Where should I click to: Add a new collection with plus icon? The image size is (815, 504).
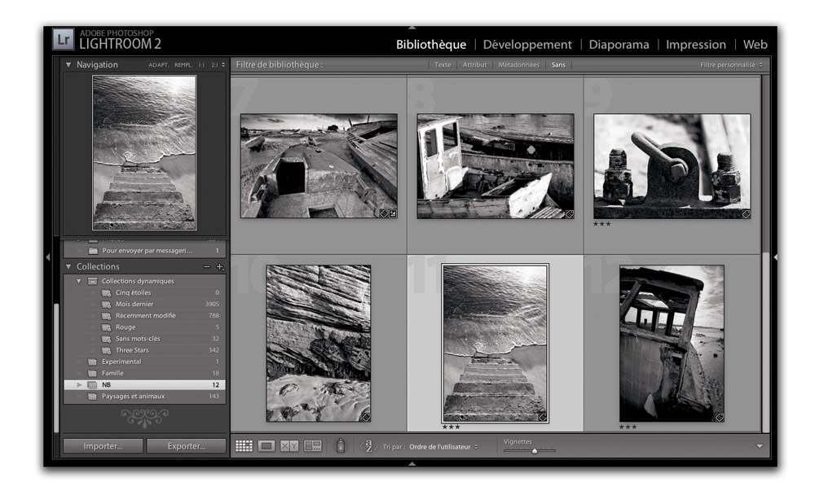pyautogui.click(x=220, y=267)
